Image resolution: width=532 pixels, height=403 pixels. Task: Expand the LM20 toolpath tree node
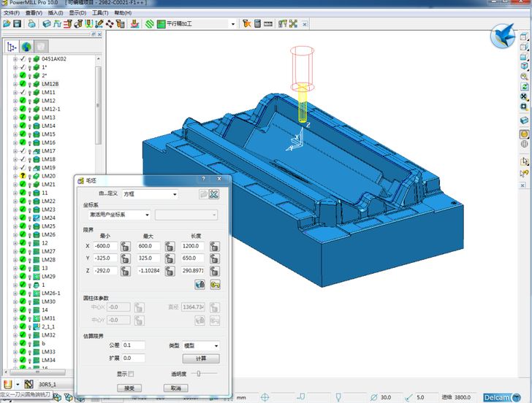click(x=15, y=176)
